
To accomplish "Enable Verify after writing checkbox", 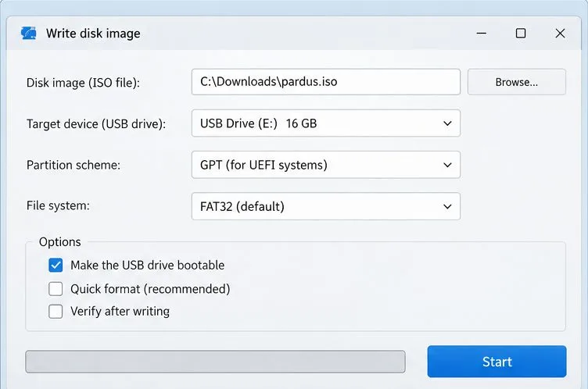I will [56, 312].
